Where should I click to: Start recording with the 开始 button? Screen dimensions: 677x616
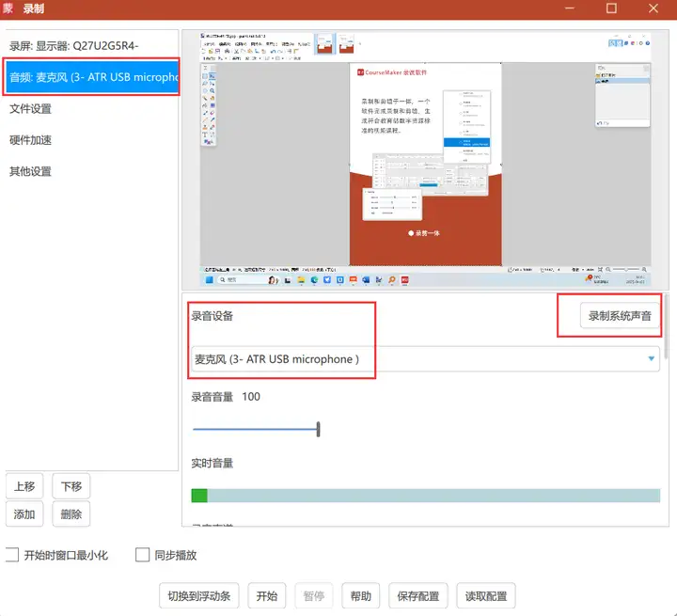tap(267, 595)
